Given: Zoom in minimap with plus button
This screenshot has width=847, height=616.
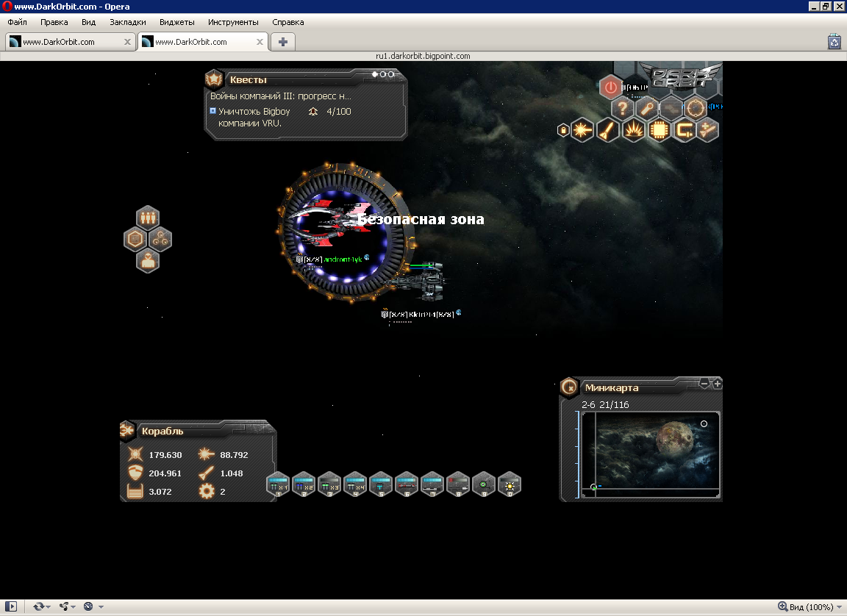Looking at the screenshot, I should [x=717, y=384].
